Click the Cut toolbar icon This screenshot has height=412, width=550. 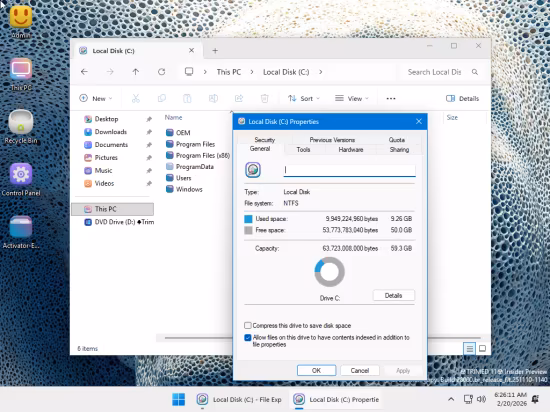pyautogui.click(x=136, y=99)
